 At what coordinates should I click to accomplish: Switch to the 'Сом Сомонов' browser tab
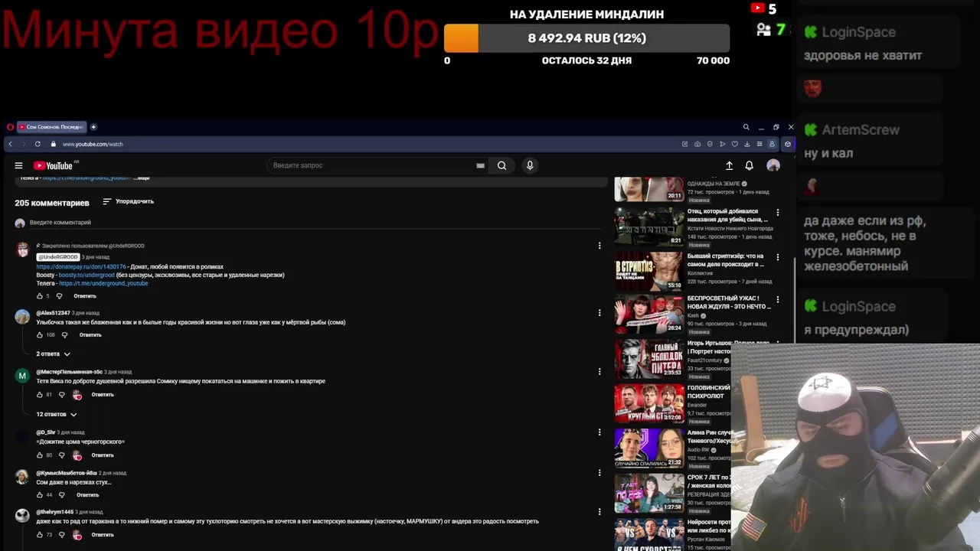(52, 127)
